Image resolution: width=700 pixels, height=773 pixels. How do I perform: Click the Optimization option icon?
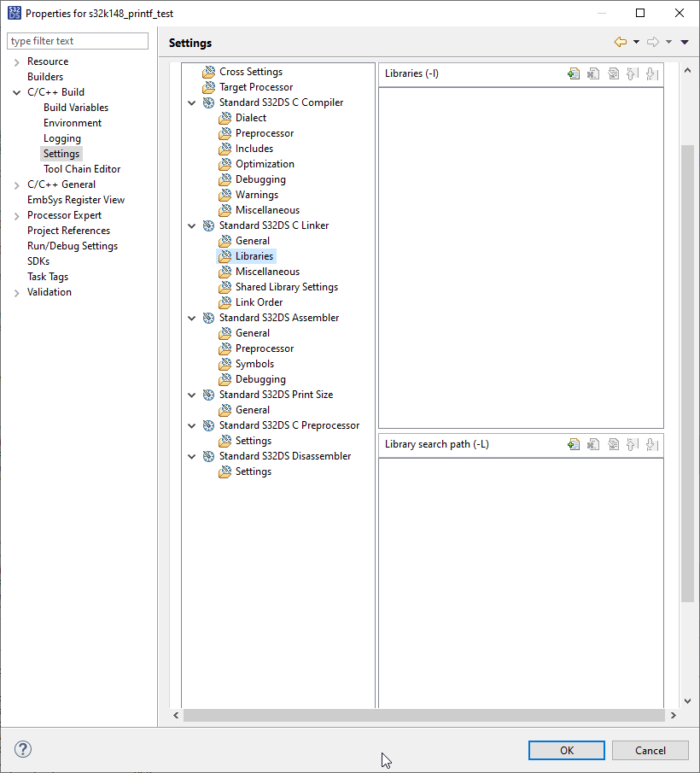pos(225,164)
